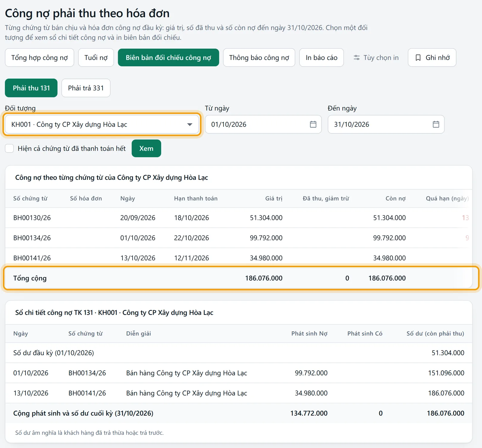This screenshot has width=482, height=448.
Task: Click the value 99.792.000 in the Giá trị column
Action: (266, 238)
